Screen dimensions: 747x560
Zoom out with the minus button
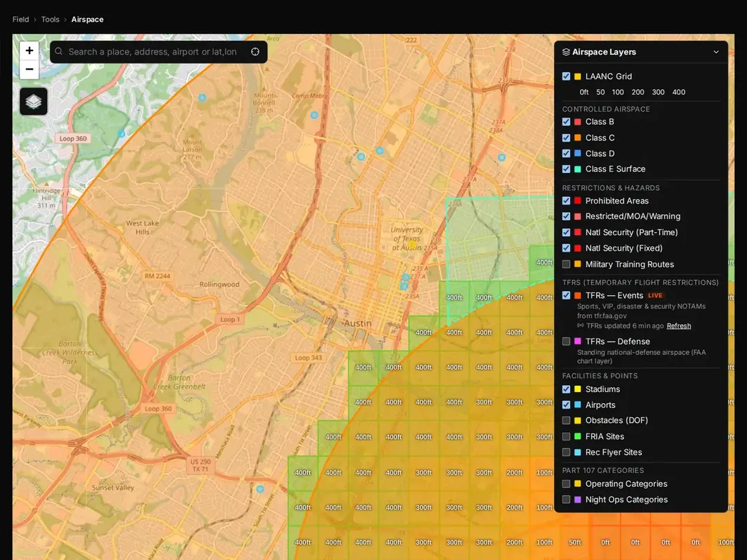29,70
